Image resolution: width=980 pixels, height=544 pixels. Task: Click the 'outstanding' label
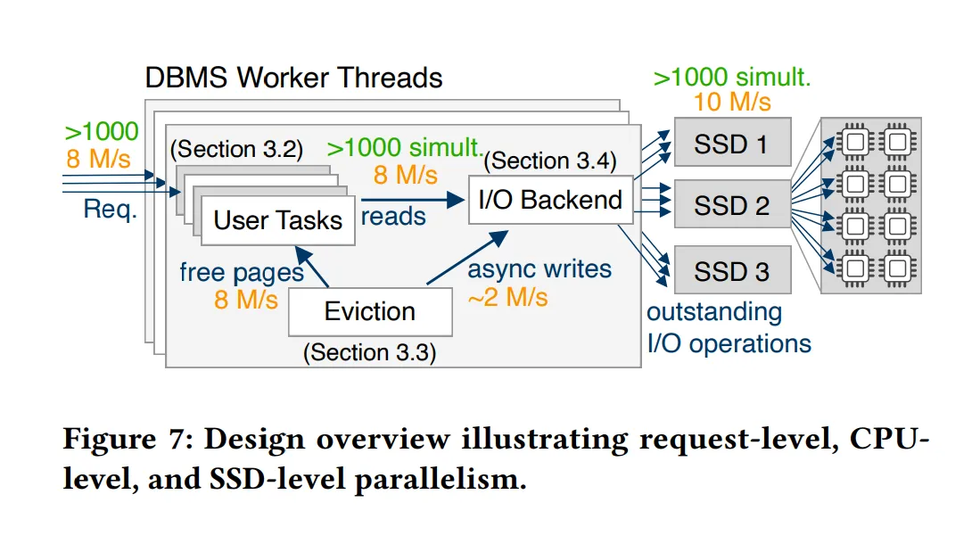click(714, 311)
